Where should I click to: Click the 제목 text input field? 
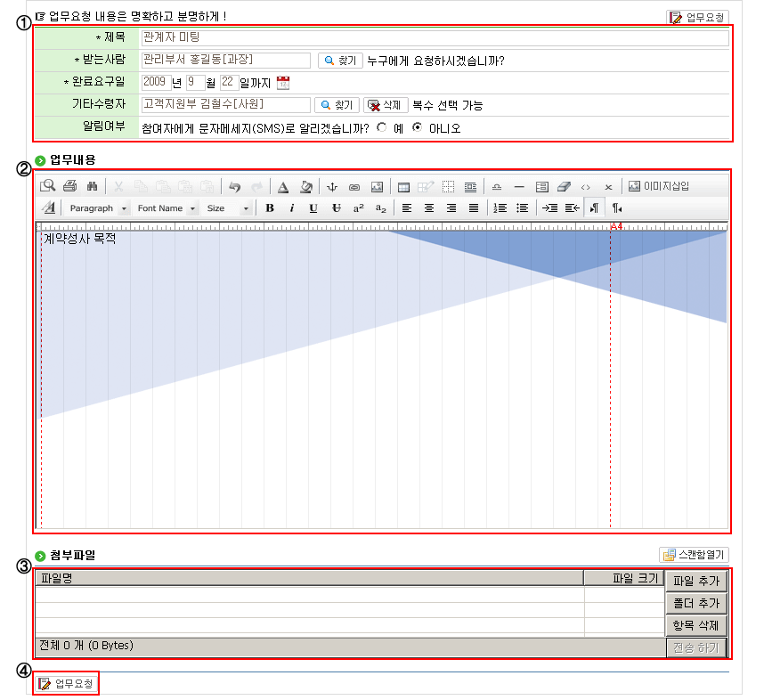click(435, 38)
